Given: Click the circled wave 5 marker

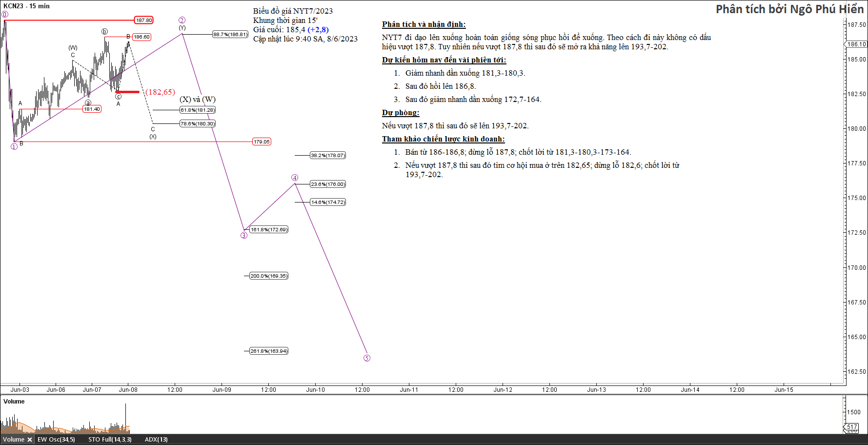Looking at the screenshot, I should [x=367, y=358].
